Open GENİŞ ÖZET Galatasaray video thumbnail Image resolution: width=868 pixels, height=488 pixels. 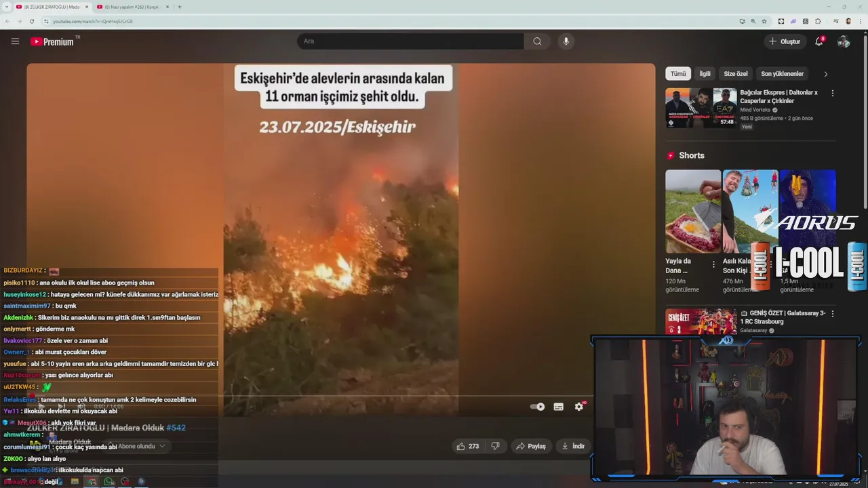click(701, 321)
